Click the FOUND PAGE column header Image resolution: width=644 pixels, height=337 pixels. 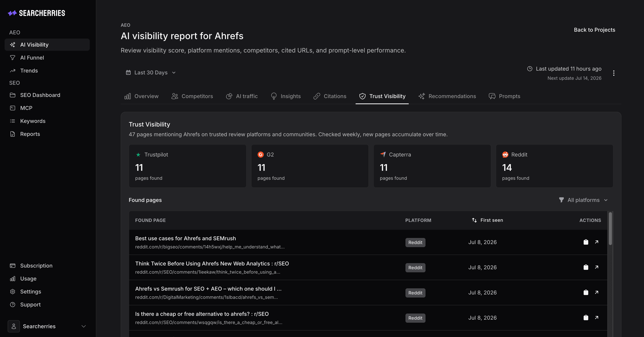[x=150, y=220]
